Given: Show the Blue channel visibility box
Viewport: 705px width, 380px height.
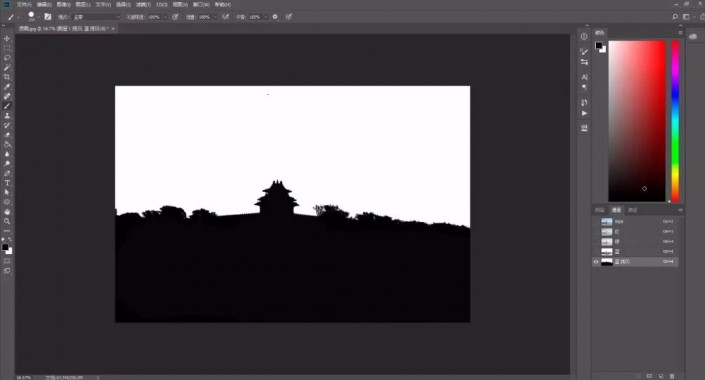Looking at the screenshot, I should (596, 251).
